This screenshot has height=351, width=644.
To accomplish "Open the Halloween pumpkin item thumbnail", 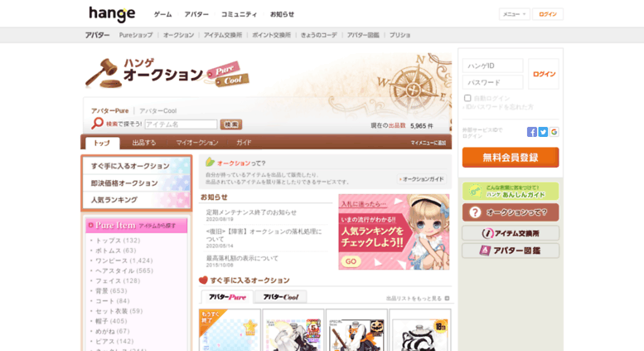I will (x=356, y=330).
